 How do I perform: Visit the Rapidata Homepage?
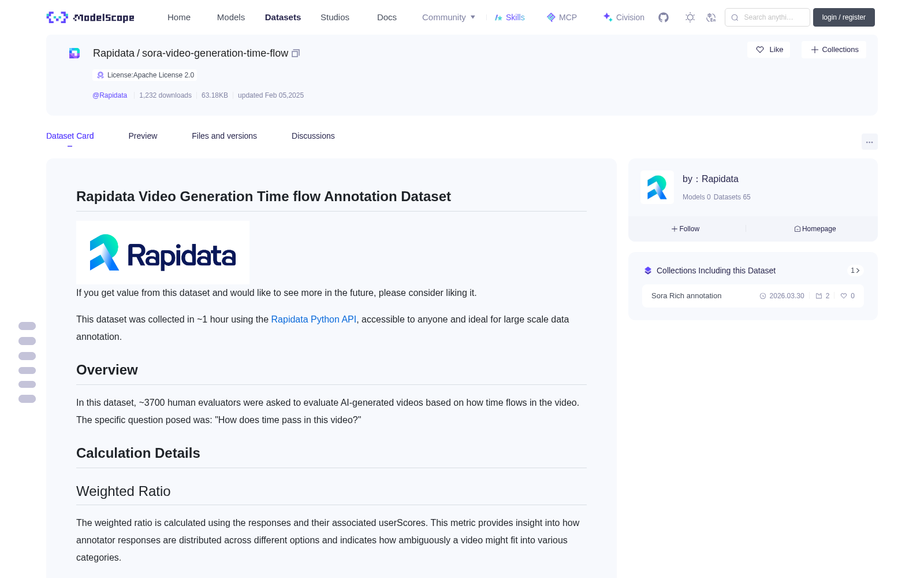[815, 229]
